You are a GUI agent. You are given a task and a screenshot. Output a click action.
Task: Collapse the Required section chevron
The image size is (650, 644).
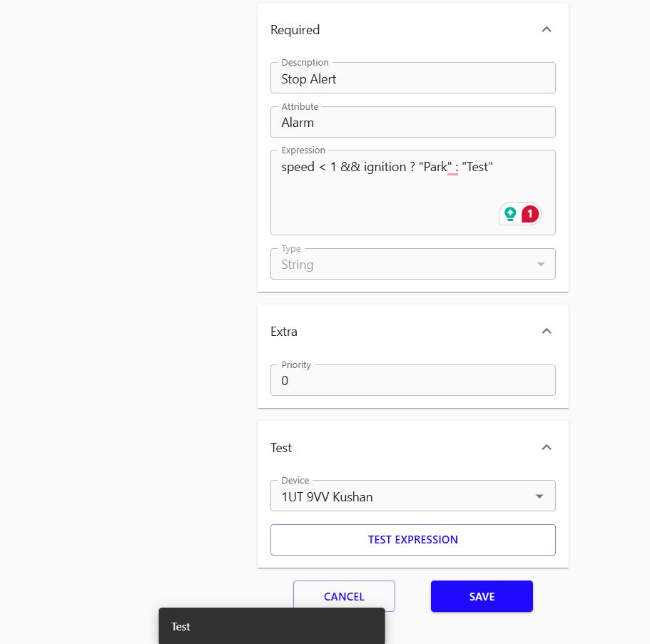tap(547, 30)
